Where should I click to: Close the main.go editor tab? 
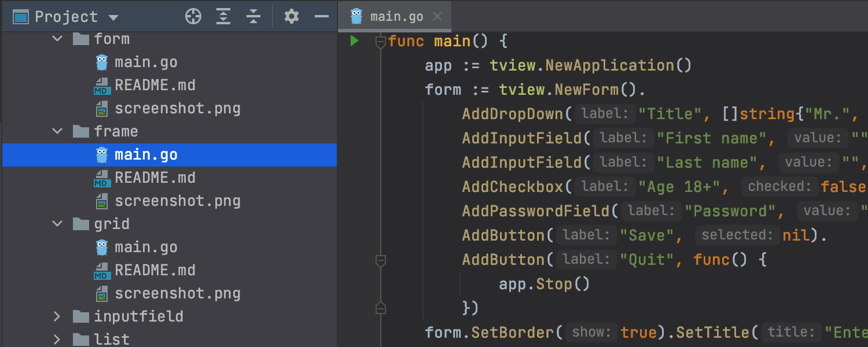(437, 16)
